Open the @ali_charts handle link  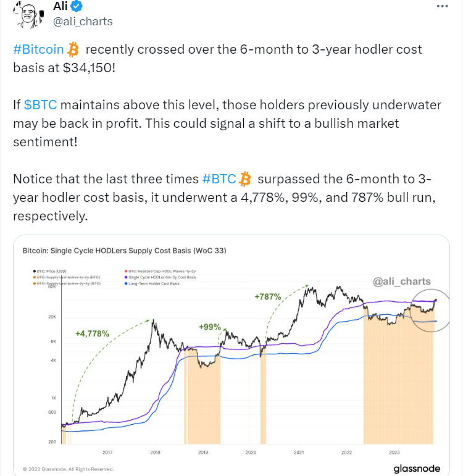83,22
